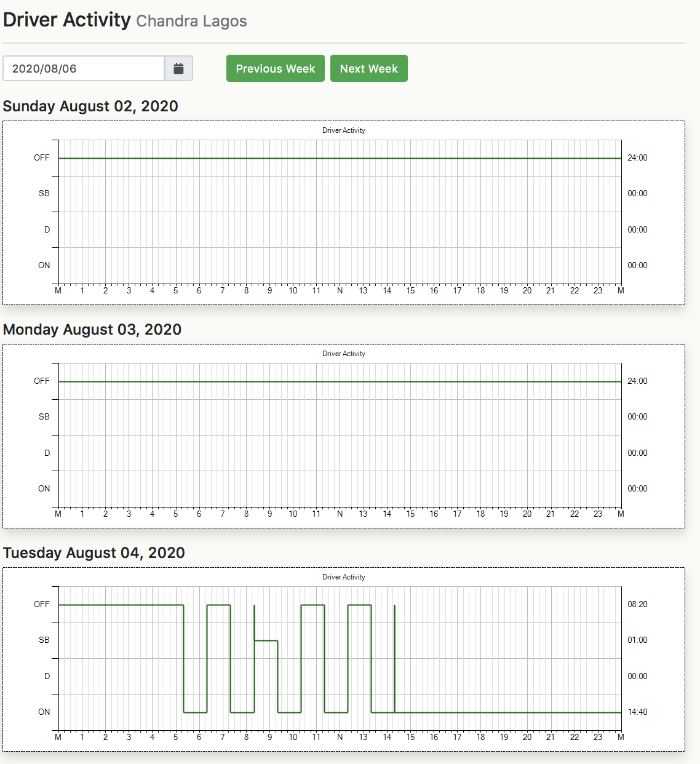Click the 14:40 ON total in Tuesday chart
The image size is (700, 764).
pyautogui.click(x=637, y=712)
